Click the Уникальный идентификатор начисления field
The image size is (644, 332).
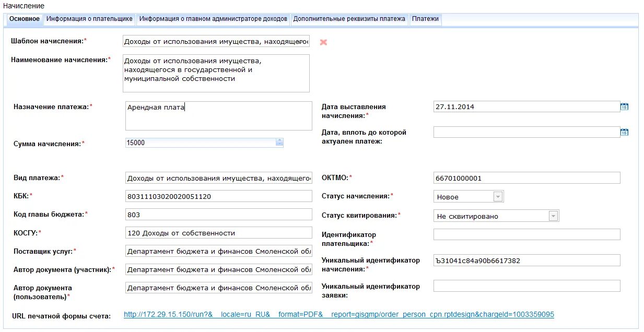[x=527, y=260]
